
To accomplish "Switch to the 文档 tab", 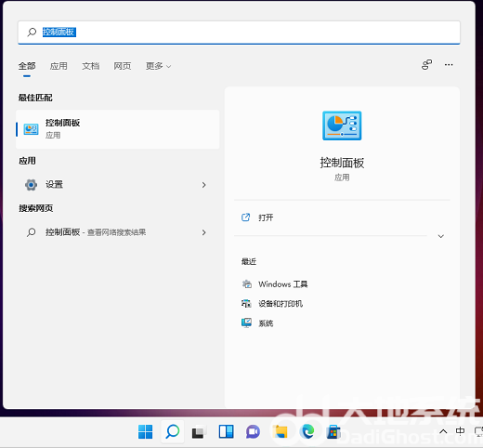I will click(91, 66).
